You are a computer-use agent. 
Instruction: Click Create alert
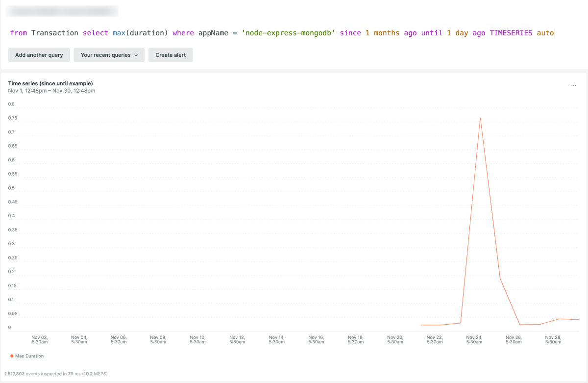(171, 55)
